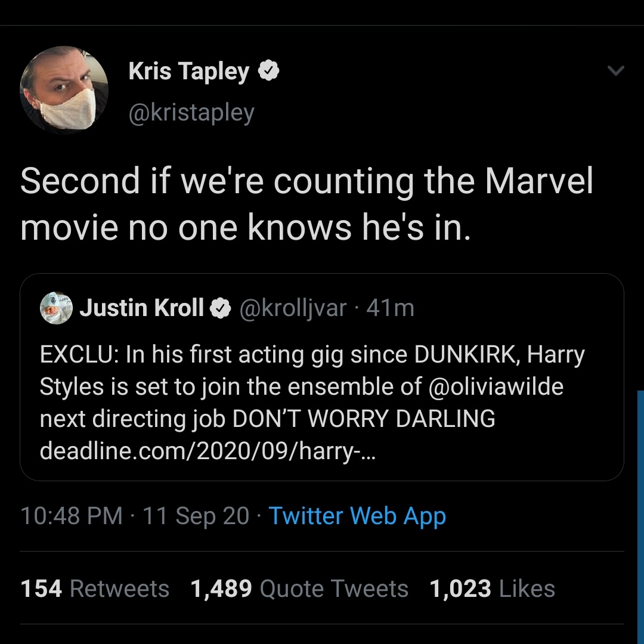The height and width of the screenshot is (644, 644).
Task: Click the verified badge beside Kris Tapley
Action: 269,72
